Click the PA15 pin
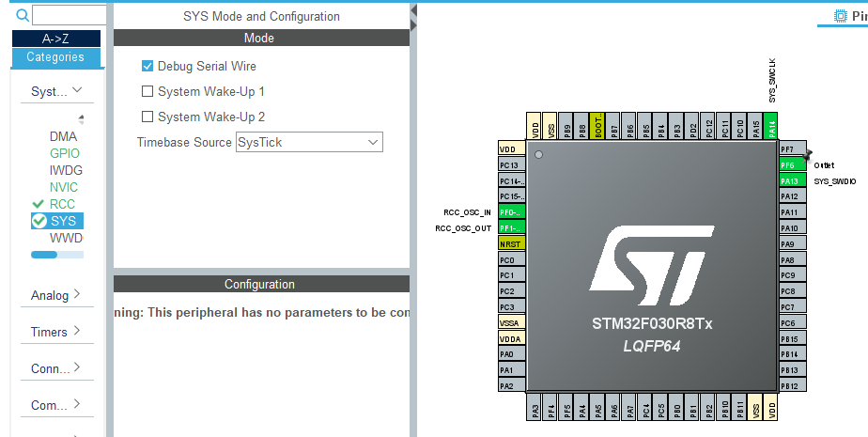This screenshot has height=437, width=868. tap(755, 127)
